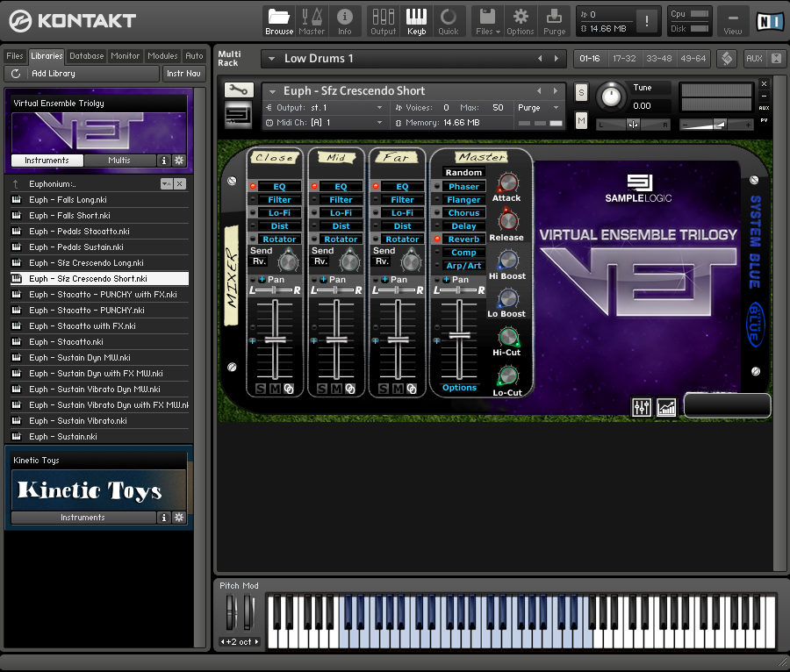Open the instrument Purge dropdown
This screenshot has width=790, height=672.
[539, 108]
